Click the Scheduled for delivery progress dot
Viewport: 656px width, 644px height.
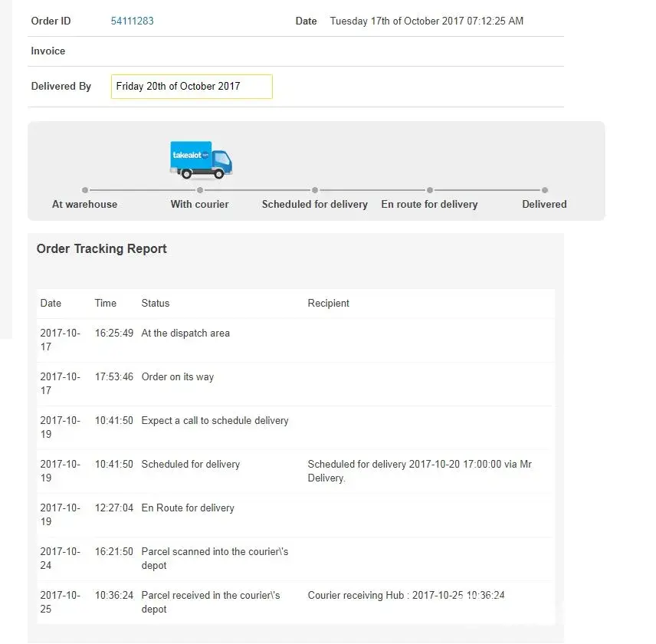click(x=315, y=190)
